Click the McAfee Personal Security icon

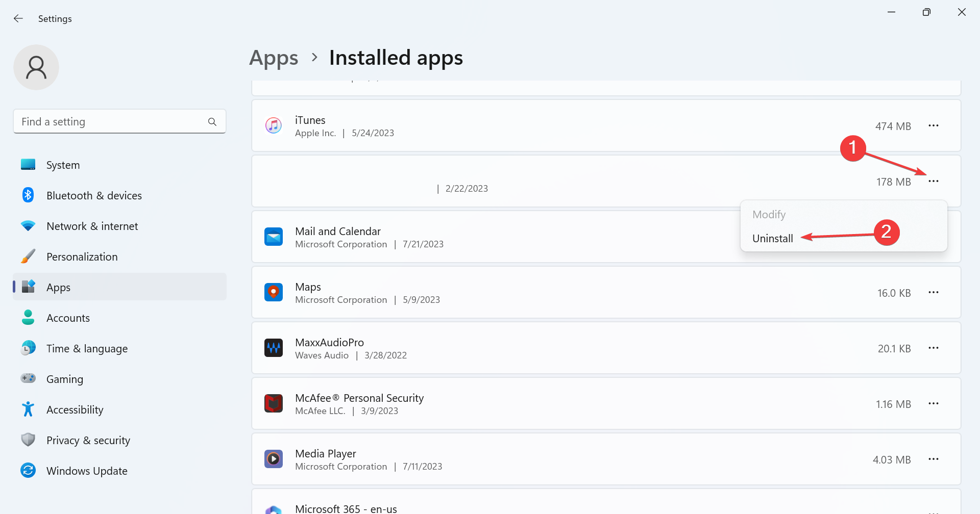274,403
